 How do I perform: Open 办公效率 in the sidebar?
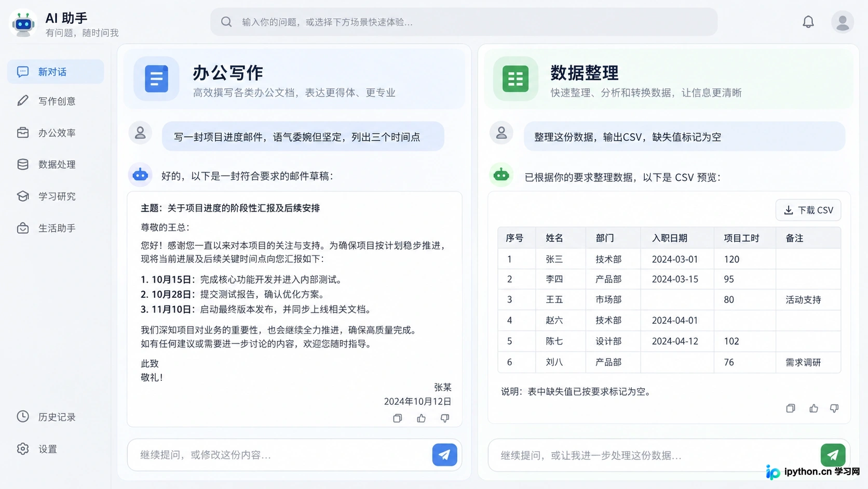point(56,133)
